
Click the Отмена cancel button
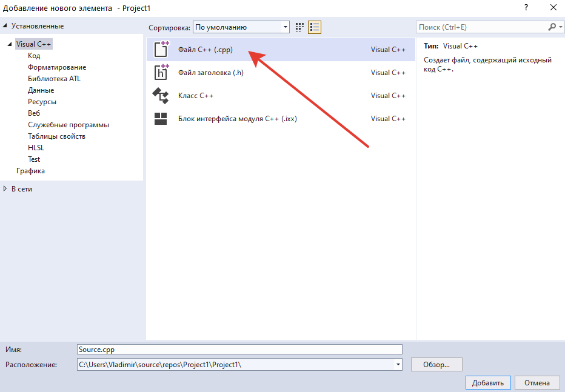coord(537,383)
